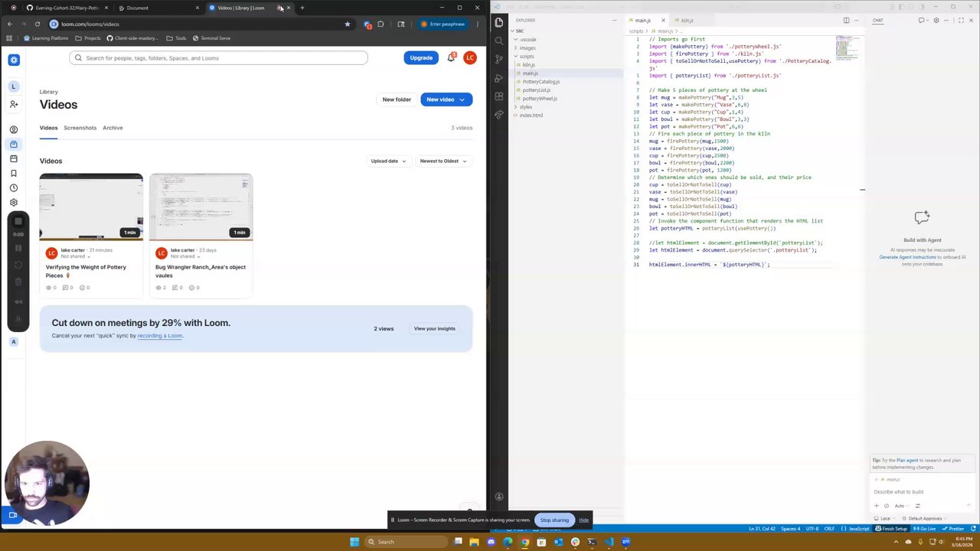Open Library icon in Loom sidebar
980x551 pixels.
13,144
